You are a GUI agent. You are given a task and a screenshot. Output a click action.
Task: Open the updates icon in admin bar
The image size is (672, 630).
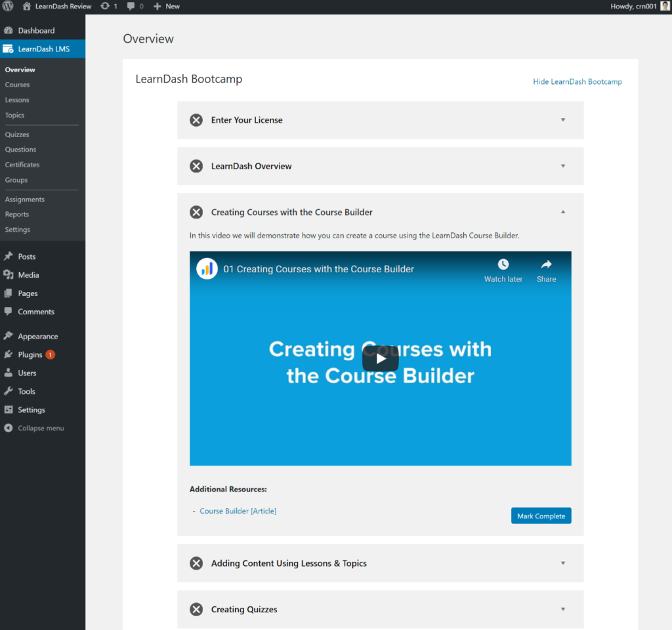[105, 6]
